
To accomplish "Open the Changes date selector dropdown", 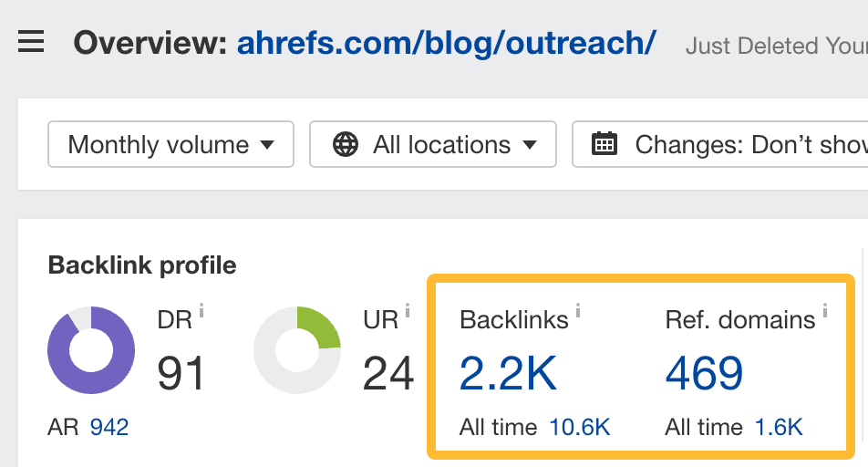I will pos(719,145).
